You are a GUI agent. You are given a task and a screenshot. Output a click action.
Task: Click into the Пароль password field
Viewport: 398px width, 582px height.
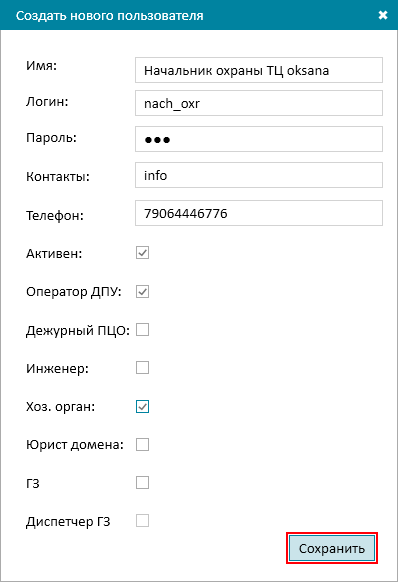(x=259, y=139)
